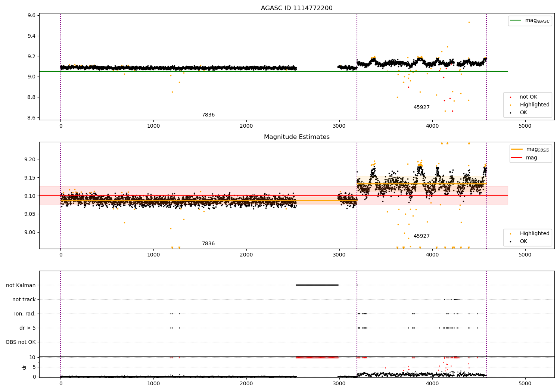Click the OBSID label 45927 in top plot
Image resolution: width=560 pixels, height=392 pixels.
point(421,108)
